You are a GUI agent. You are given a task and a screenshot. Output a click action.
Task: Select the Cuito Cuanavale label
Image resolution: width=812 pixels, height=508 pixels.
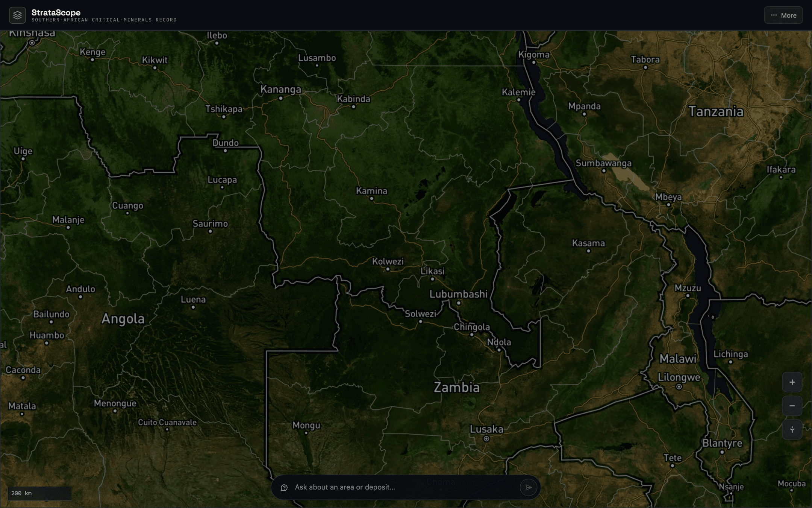[x=167, y=422]
